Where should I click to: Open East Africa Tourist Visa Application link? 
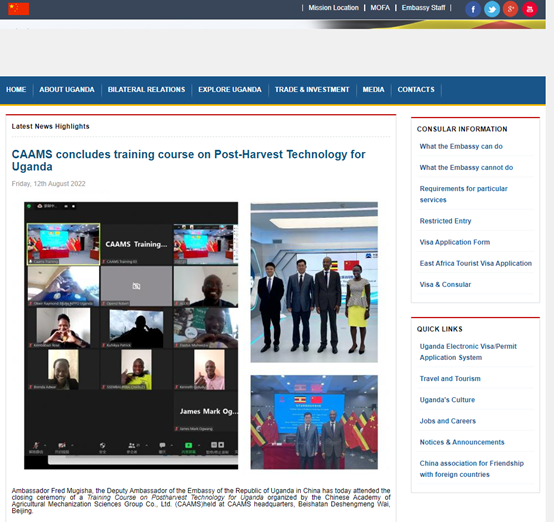[476, 263]
